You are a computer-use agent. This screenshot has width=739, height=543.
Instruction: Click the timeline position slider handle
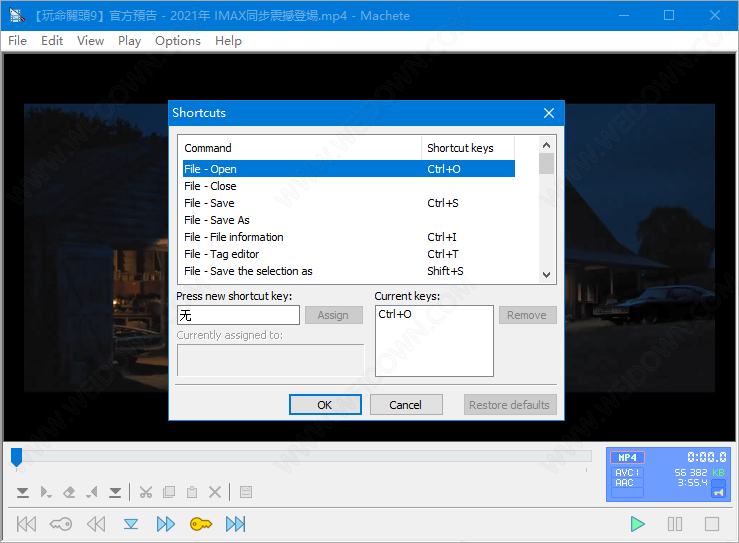[x=16, y=457]
